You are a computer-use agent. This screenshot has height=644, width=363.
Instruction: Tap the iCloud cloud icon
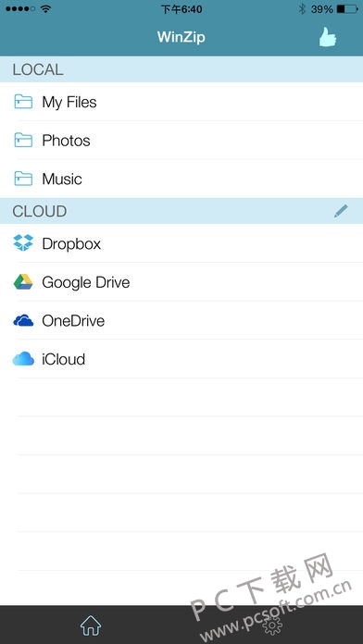(23, 359)
